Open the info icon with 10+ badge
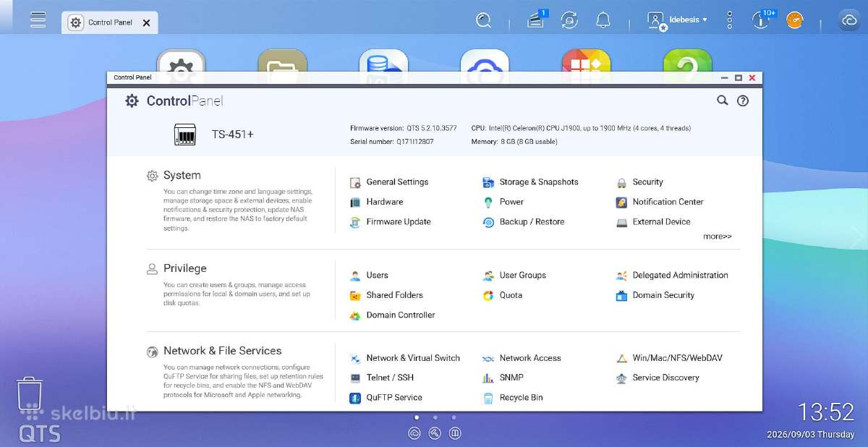Screen dimensions: 868x447 [762, 20]
